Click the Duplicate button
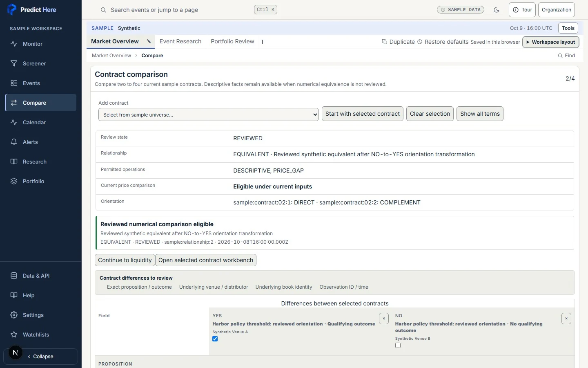Image resolution: width=588 pixels, height=368 pixels. pyautogui.click(x=398, y=42)
